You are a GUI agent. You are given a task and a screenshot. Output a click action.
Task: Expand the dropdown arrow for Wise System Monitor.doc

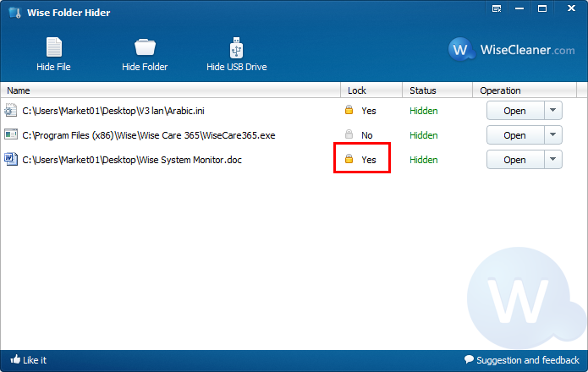[553, 160]
